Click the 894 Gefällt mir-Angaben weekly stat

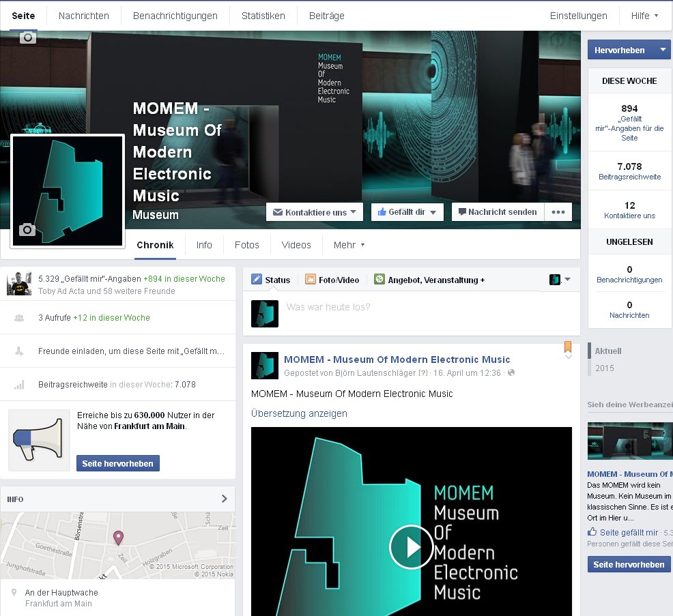(629, 123)
